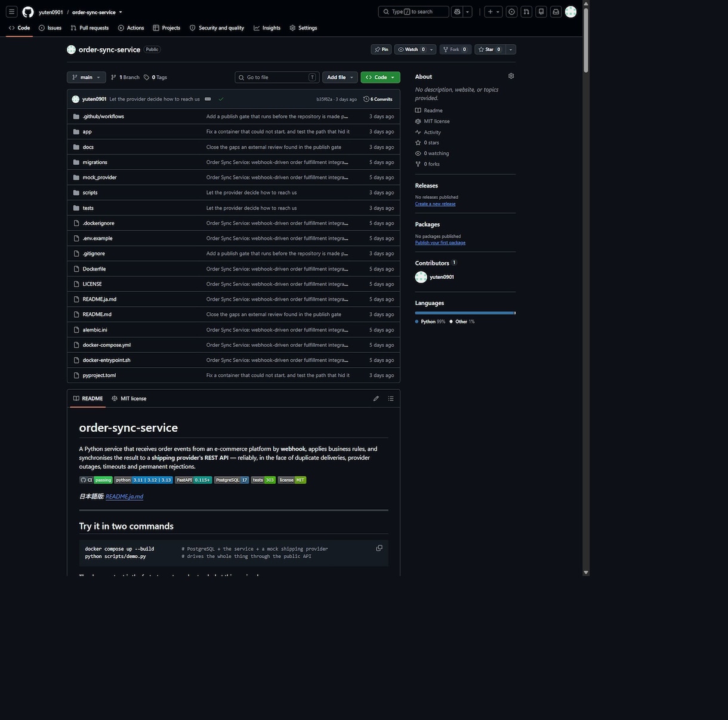Open the Copilot dropdown arrow
Image resolution: width=728 pixels, height=720 pixels.
[x=468, y=11]
